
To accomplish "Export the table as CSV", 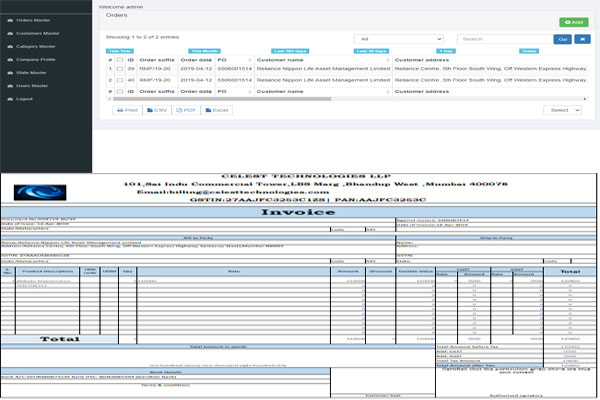I will (157, 110).
